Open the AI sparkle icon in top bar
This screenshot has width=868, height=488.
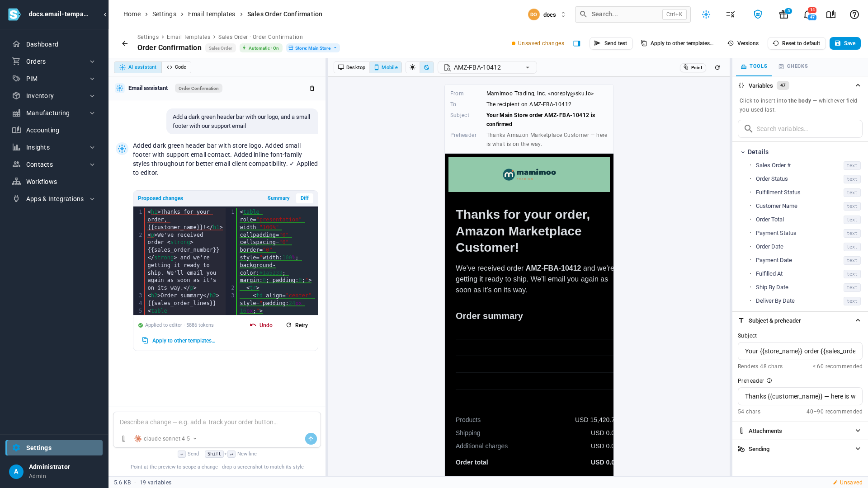point(706,14)
